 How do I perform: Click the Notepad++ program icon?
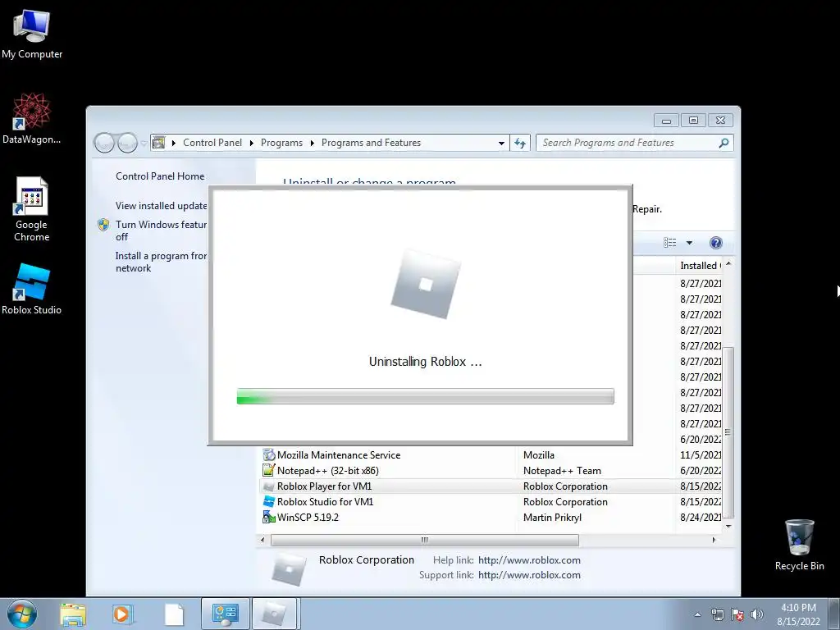pos(269,470)
